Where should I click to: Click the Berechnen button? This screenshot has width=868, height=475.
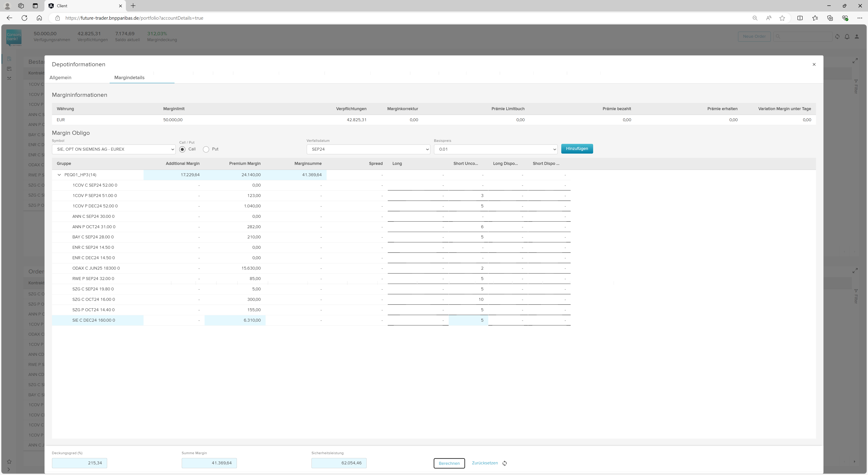point(449,463)
